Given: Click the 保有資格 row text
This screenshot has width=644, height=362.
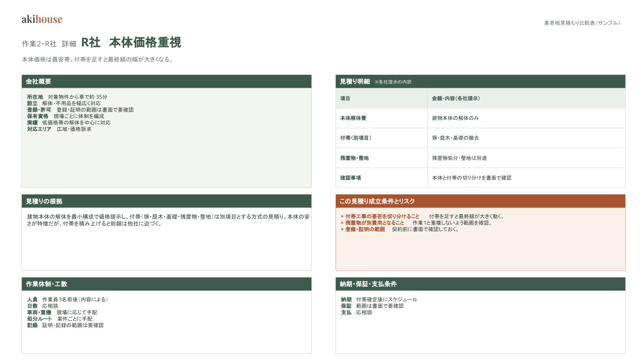Looking at the screenshot, I should point(65,116).
